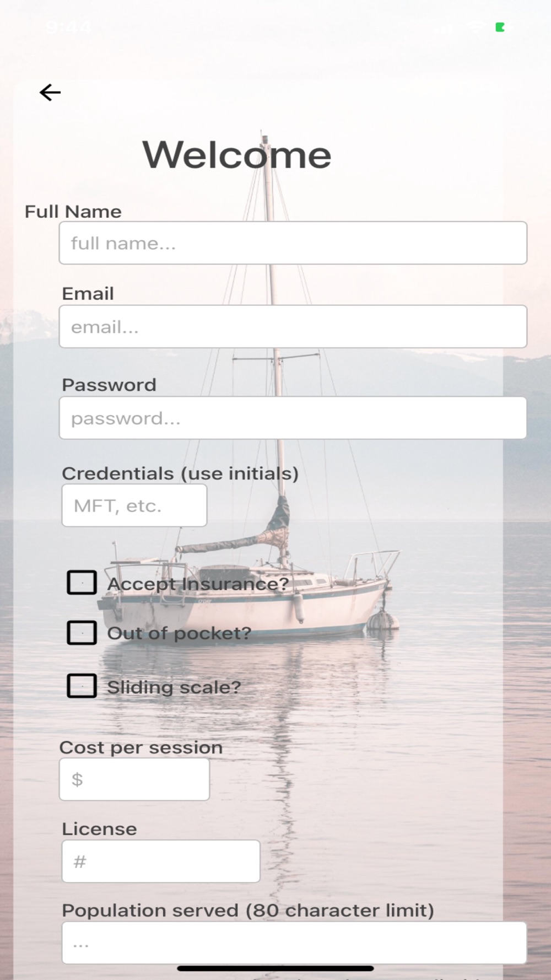Click the License number field
The height and width of the screenshot is (980, 551).
(x=161, y=861)
